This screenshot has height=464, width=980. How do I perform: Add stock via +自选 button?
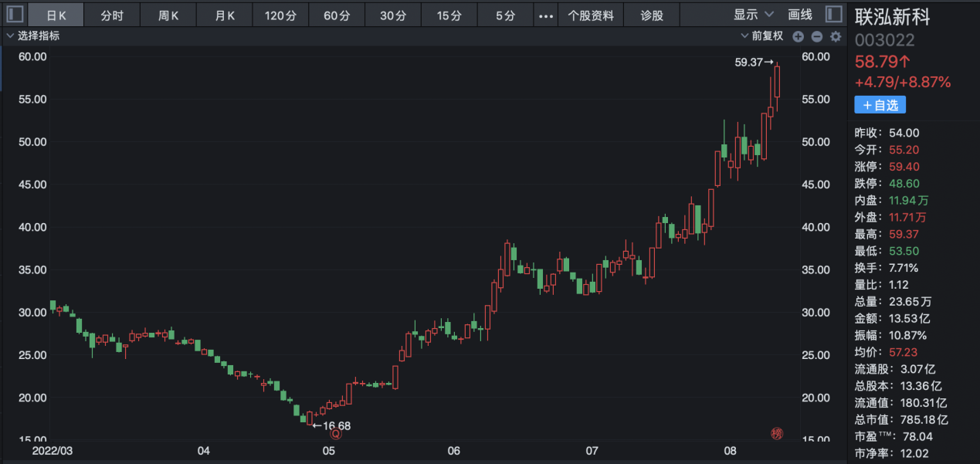pos(880,105)
